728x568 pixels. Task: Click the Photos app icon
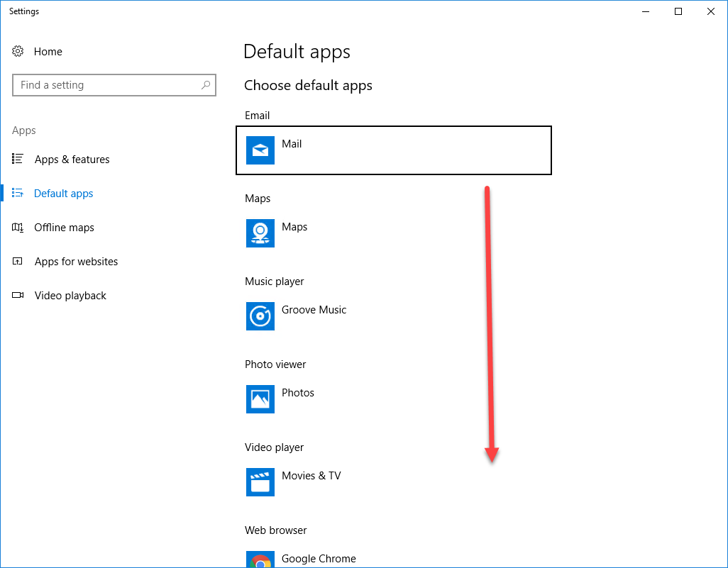click(260, 399)
